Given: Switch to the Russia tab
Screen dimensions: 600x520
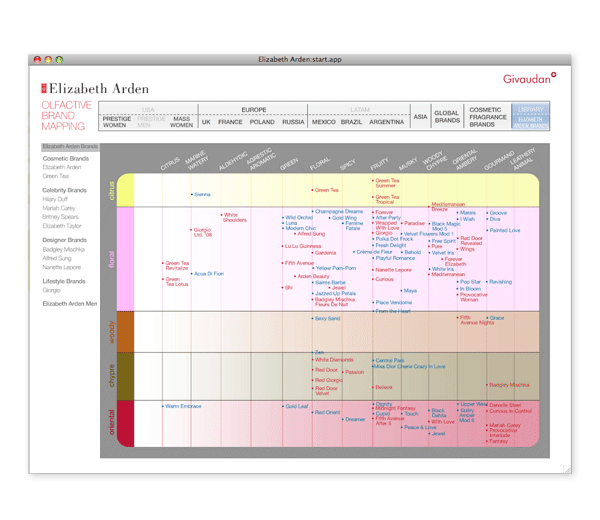Looking at the screenshot, I should click(x=293, y=122).
